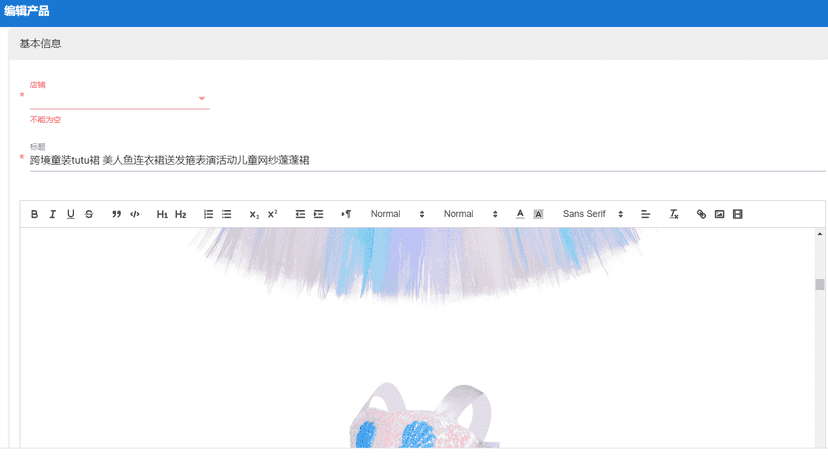Insert an image into the editor
Viewport: 828px width, 466px height.
pyautogui.click(x=719, y=214)
